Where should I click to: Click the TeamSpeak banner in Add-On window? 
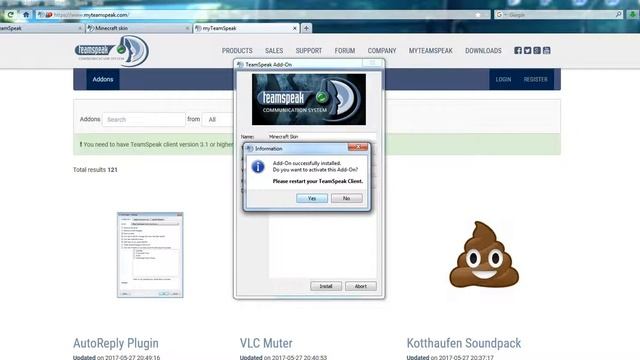point(309,99)
